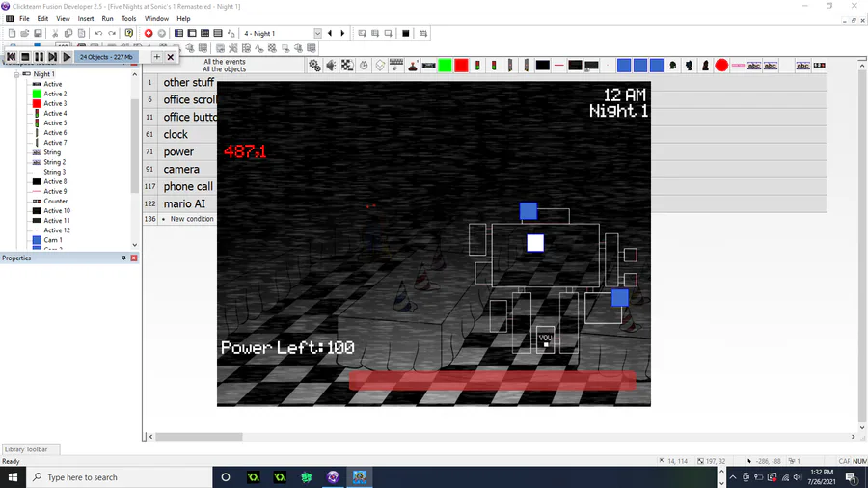868x488 pixels.
Task: Close the Properties panel
Action: point(134,258)
